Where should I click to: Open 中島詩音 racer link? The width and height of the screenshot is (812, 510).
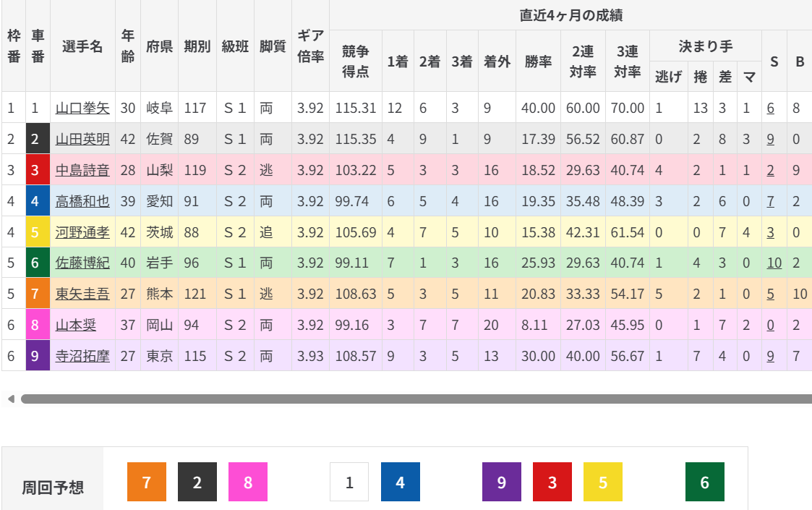pos(82,170)
